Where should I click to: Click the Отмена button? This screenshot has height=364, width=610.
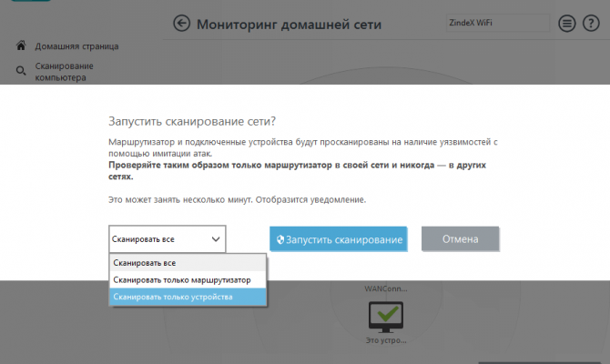click(x=460, y=238)
